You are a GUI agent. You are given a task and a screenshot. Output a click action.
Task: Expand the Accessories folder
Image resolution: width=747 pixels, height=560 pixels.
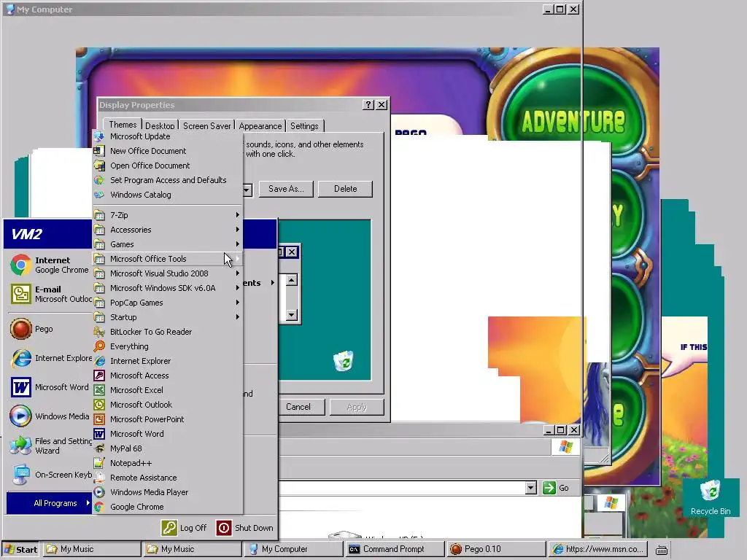coord(168,230)
